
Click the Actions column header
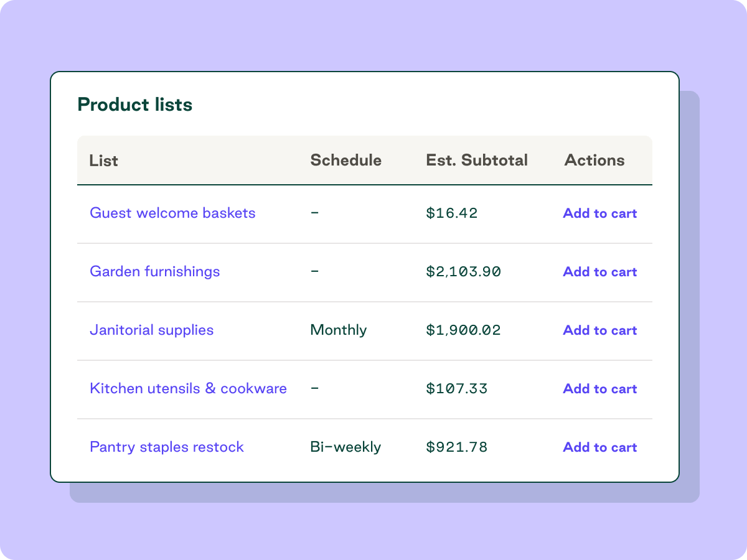[x=594, y=160]
